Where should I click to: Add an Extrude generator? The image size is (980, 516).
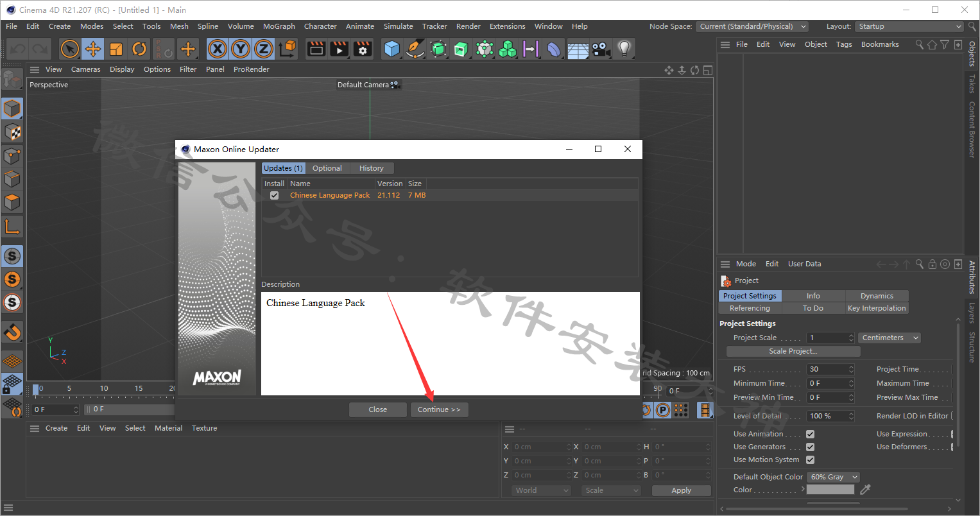pos(461,49)
